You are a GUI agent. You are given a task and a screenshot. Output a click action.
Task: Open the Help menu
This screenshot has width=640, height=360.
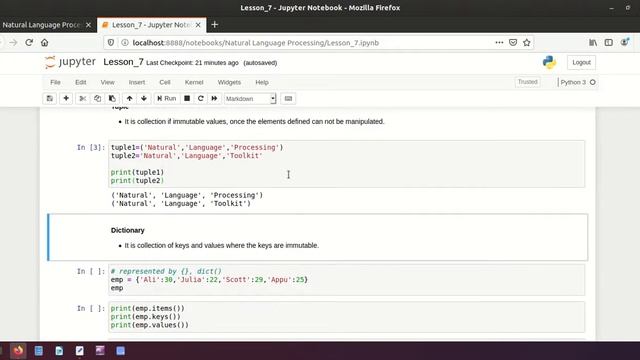(262, 82)
